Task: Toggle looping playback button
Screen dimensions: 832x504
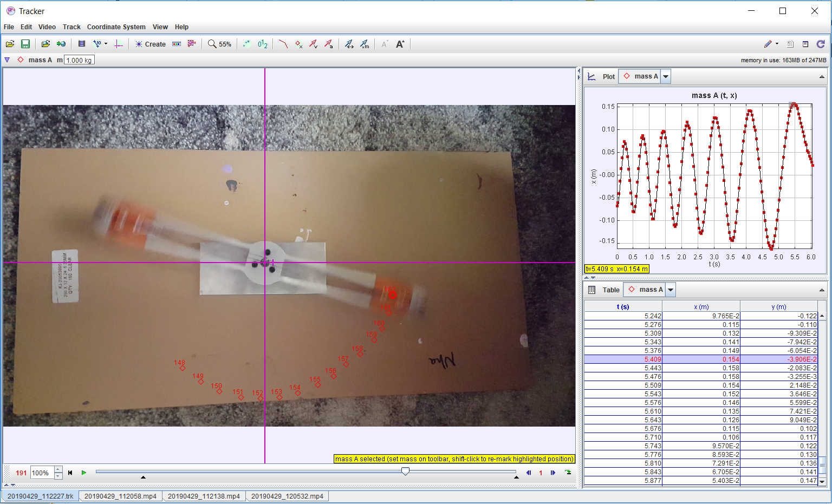Action: (568, 473)
